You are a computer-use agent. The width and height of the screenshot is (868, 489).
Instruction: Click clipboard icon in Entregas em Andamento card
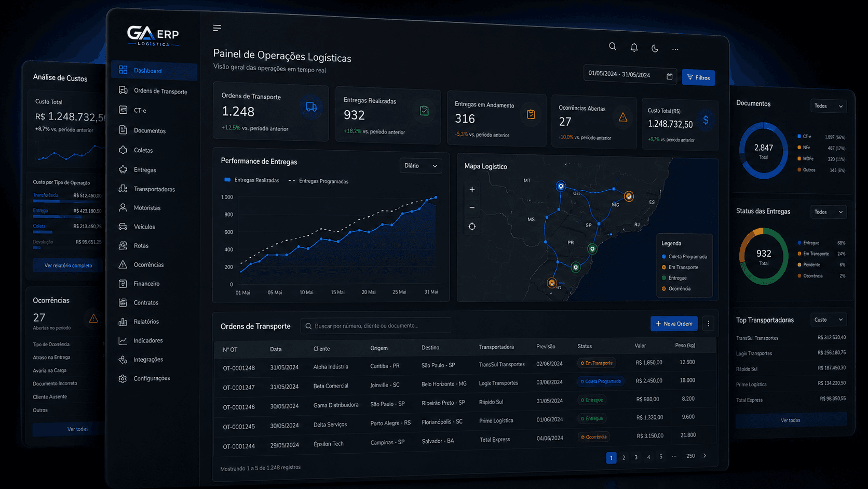click(531, 114)
